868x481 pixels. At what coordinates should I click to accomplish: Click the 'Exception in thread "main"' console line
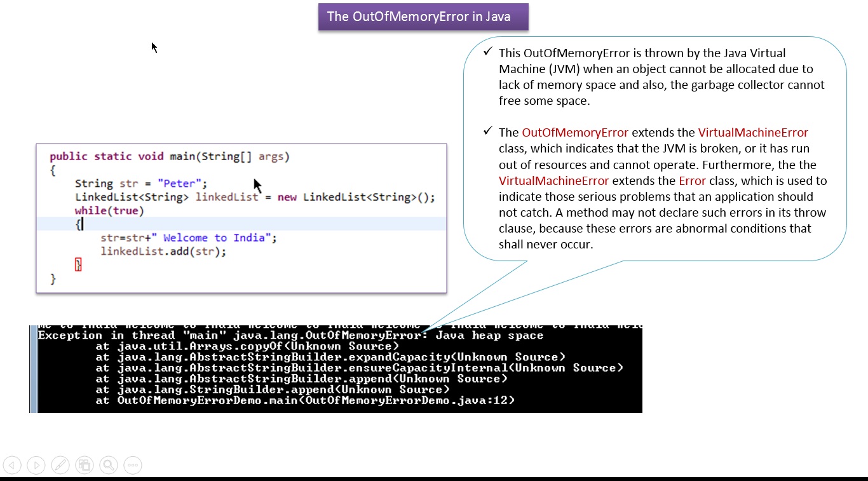(x=290, y=335)
